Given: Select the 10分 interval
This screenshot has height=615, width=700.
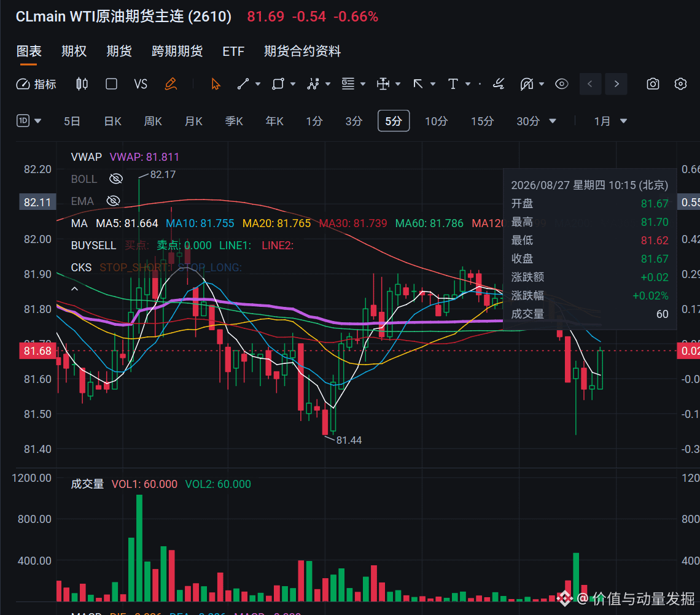Looking at the screenshot, I should pyautogui.click(x=436, y=121).
